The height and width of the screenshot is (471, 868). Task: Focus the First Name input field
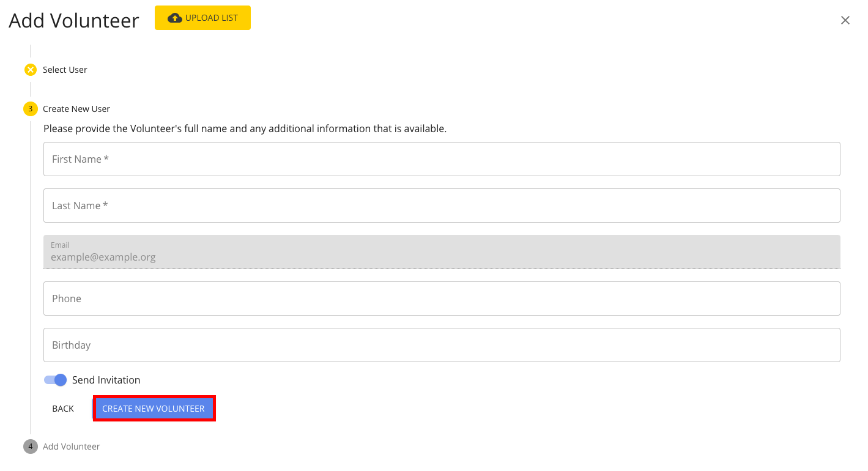click(x=442, y=159)
